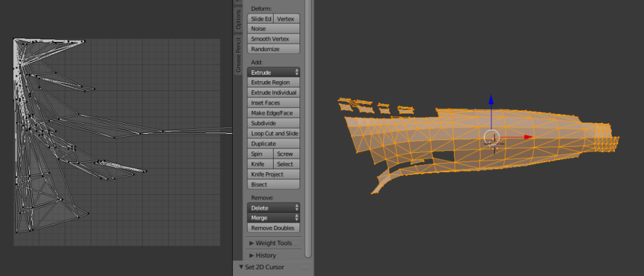Click the History panel drag grip

coord(296,256)
